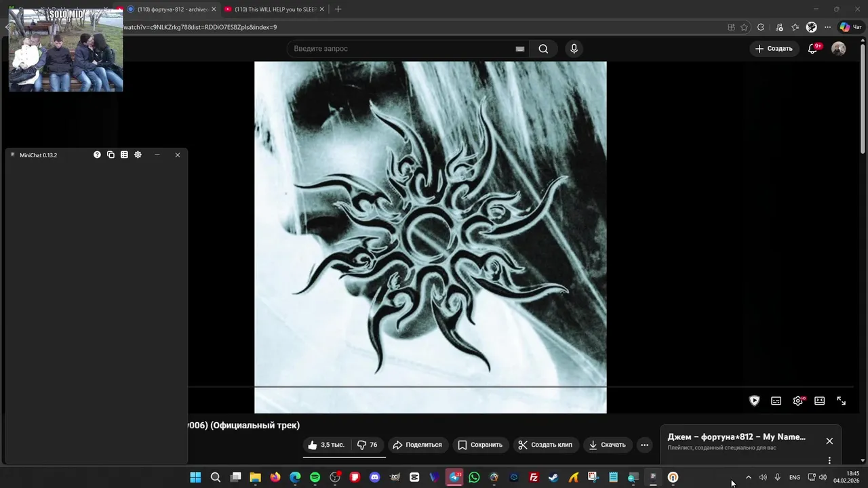
Task: Open File Explorer from taskbar
Action: coord(255,477)
